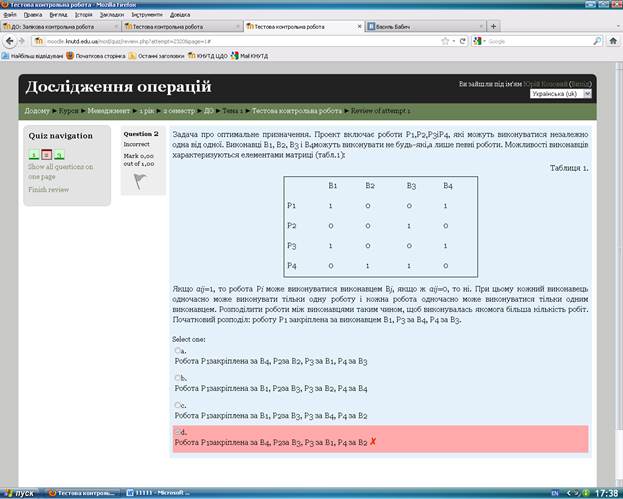Open the bookmark star dropdown arrow
The image size is (623, 499).
click(x=454, y=41)
